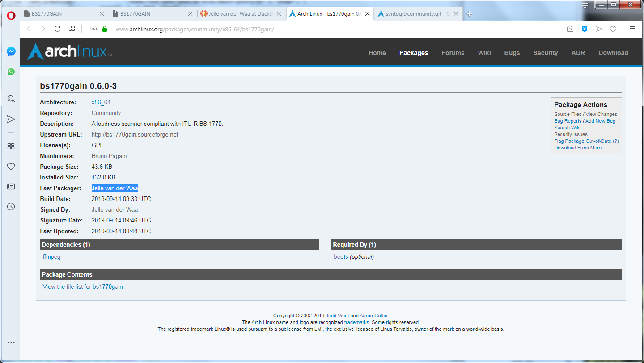Click Flag Package Out-of-Date link

point(583,141)
